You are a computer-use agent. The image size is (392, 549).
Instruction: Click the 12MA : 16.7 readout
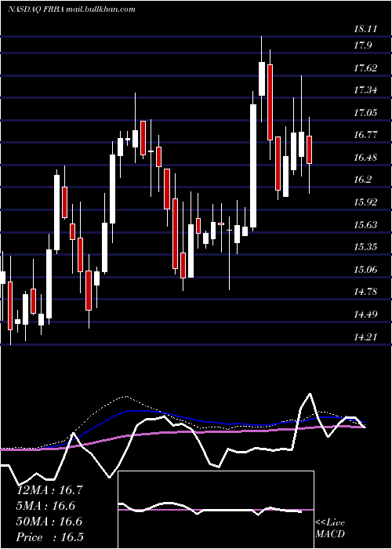(x=50, y=490)
